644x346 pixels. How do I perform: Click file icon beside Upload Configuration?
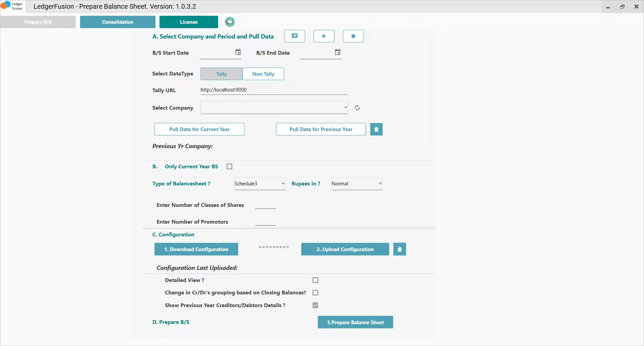[399, 249]
